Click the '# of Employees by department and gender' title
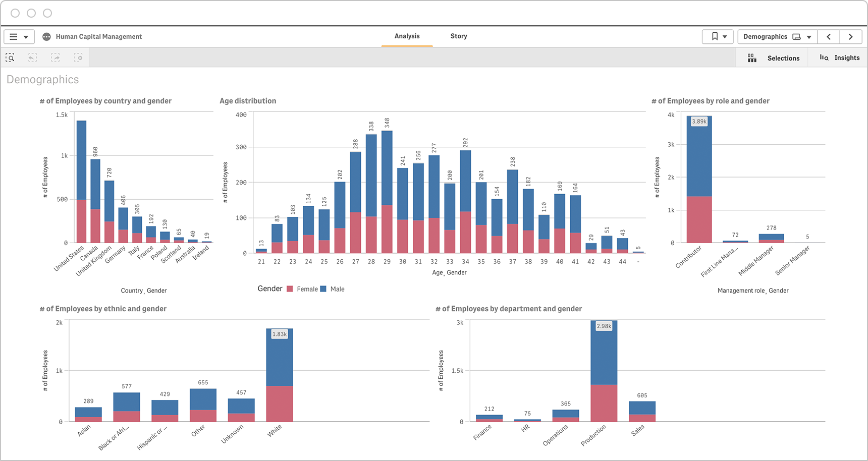The image size is (868, 461). [x=509, y=309]
